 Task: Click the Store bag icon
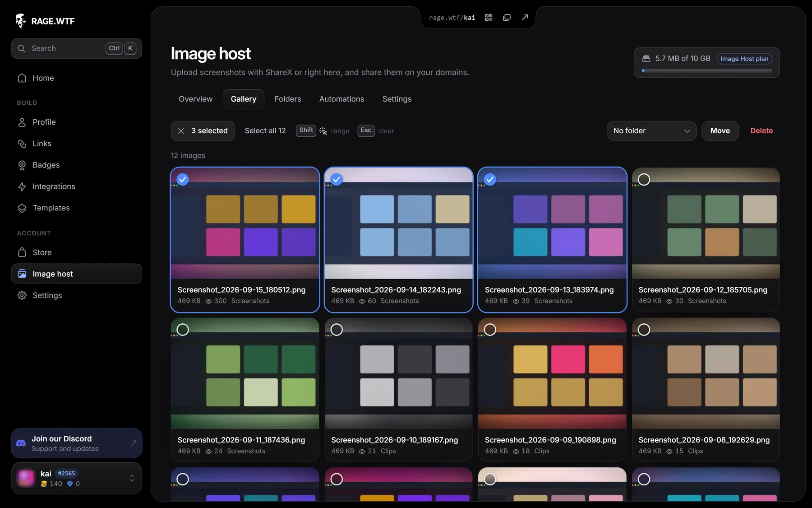pos(22,252)
